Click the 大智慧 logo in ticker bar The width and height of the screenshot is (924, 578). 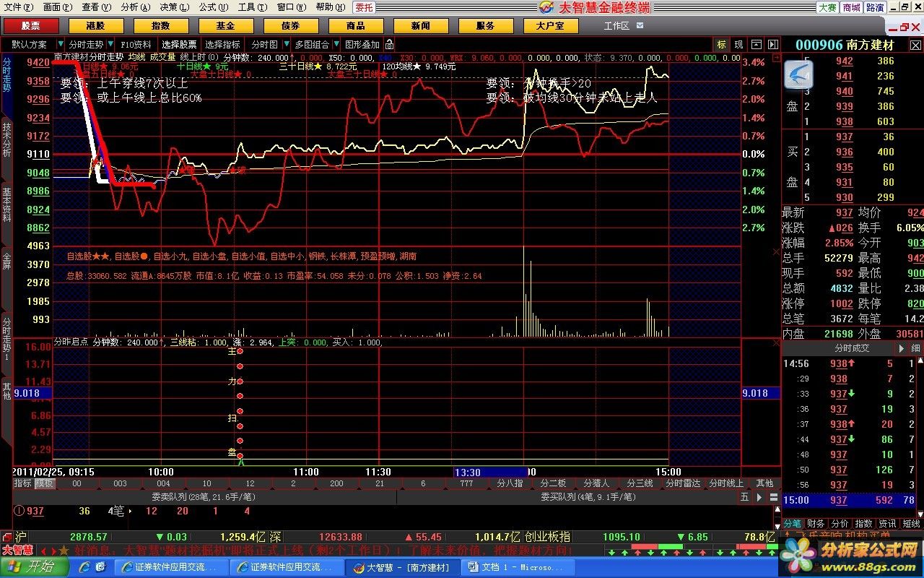pos(17,550)
